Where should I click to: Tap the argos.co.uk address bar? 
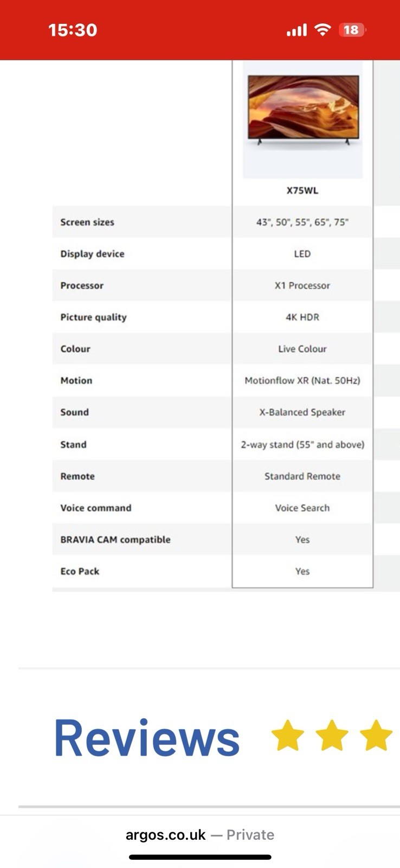click(x=200, y=834)
